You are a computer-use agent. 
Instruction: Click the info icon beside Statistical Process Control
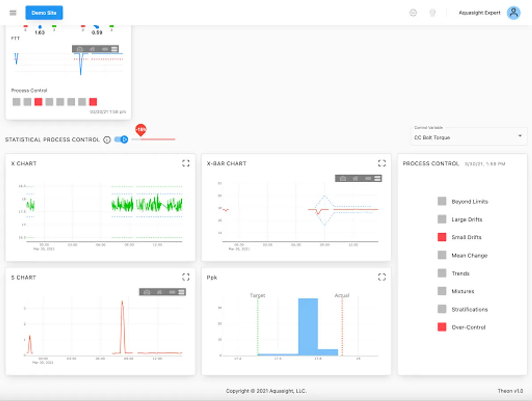click(107, 140)
